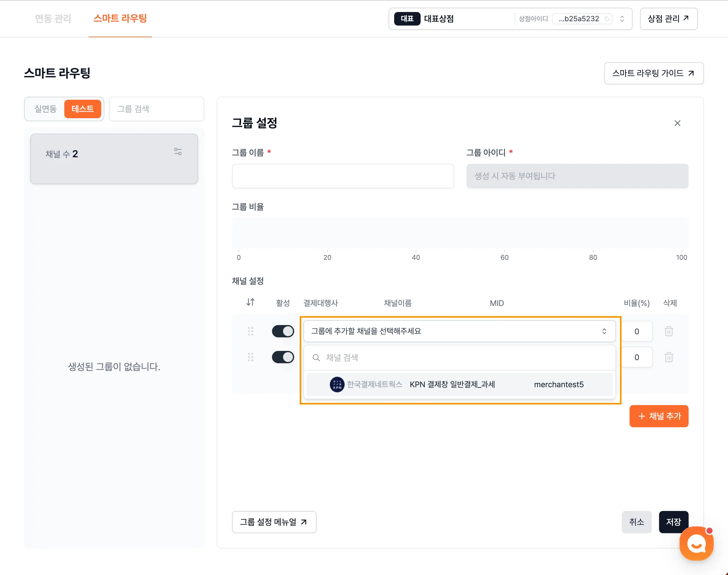
Task: Open the 스마트 라우팅 가이드 link
Action: [653, 73]
